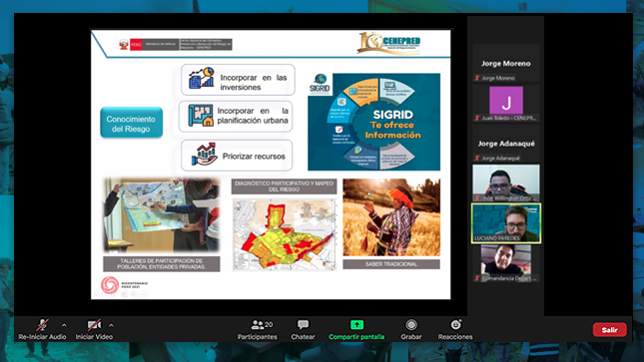Click the muted mic icon beside Jorge Adanaqué
The image size is (644, 362).
coord(477,158)
